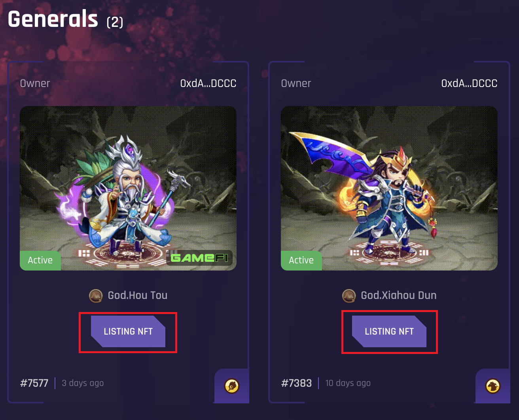Click the Active badge on God.Hou Tou card
This screenshot has height=420, width=519.
point(40,260)
